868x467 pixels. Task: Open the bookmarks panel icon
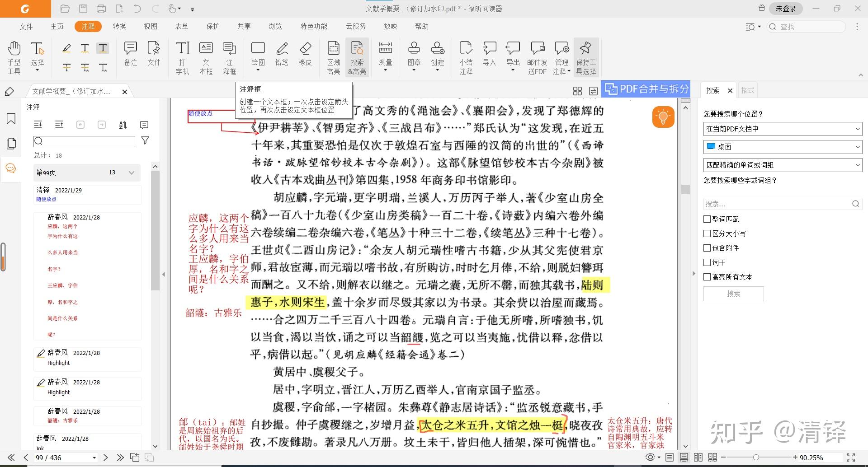pos(11,119)
